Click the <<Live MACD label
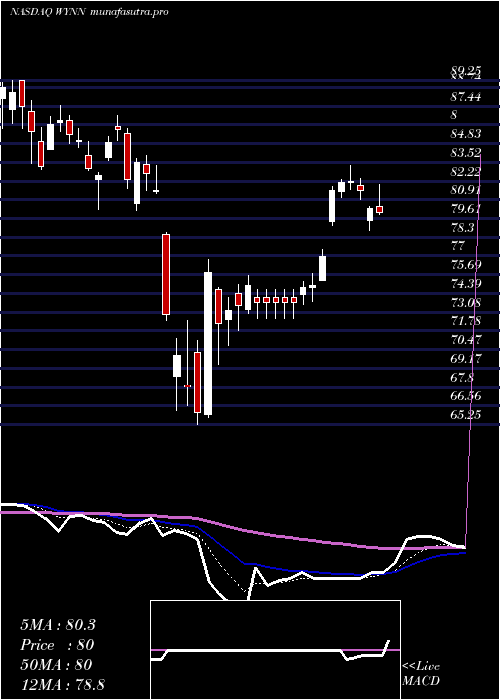 coord(421,674)
